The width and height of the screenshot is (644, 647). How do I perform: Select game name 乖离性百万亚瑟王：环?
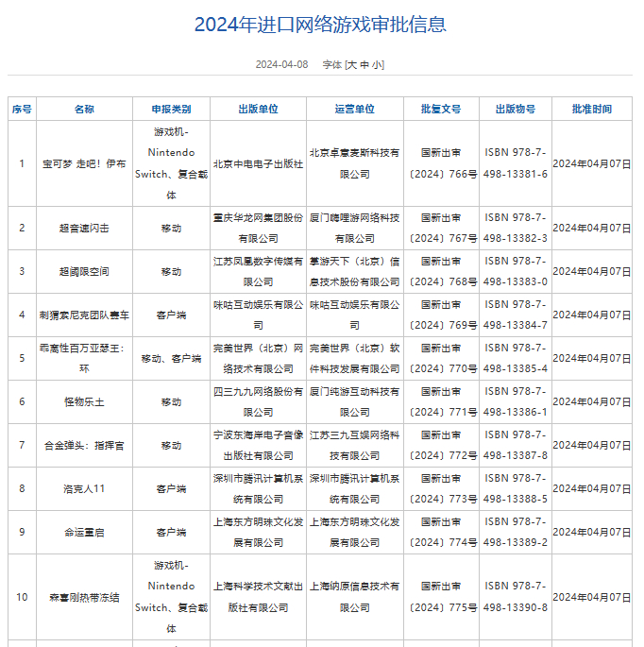click(84, 358)
